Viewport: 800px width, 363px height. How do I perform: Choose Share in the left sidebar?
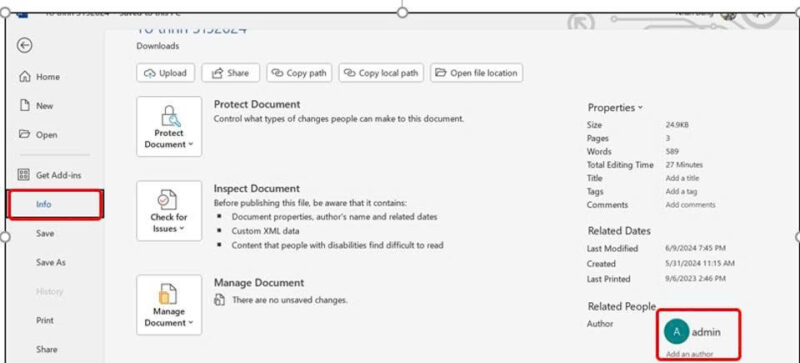tap(46, 350)
